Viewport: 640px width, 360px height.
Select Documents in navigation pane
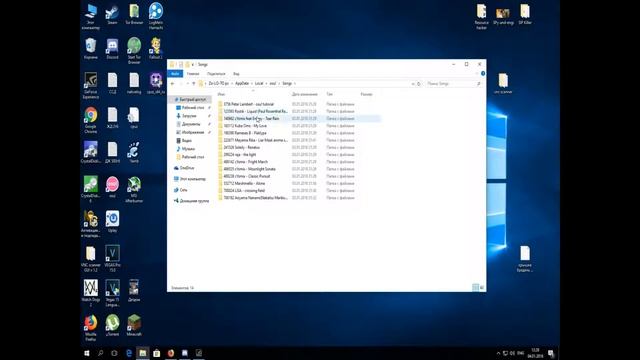click(191, 124)
